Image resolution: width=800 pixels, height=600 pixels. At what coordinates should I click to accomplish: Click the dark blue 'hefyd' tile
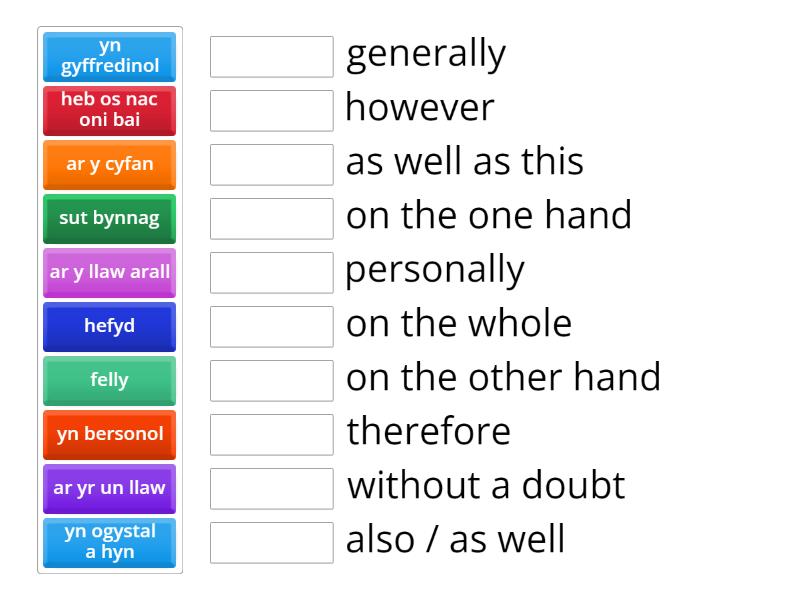coord(109,326)
